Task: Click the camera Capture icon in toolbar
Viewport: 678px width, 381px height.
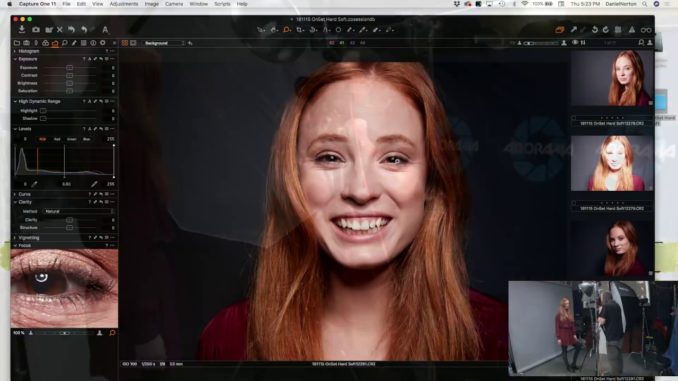Action: coord(36,30)
